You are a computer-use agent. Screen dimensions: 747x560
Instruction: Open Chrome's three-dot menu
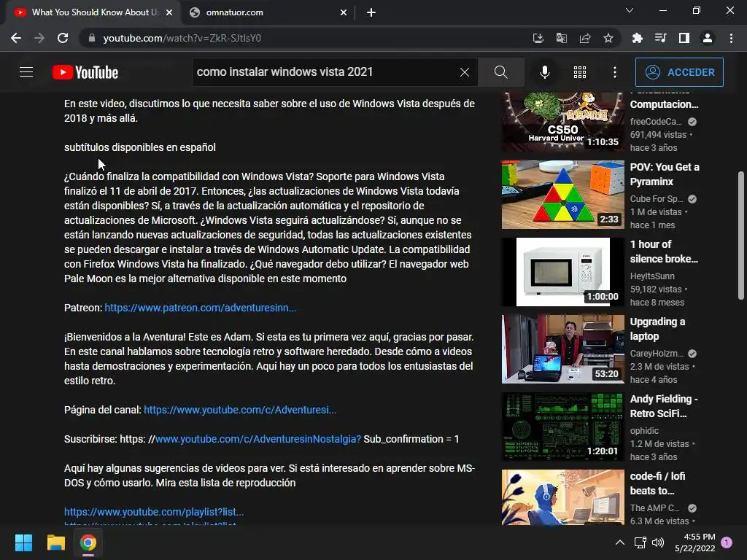coord(731,38)
